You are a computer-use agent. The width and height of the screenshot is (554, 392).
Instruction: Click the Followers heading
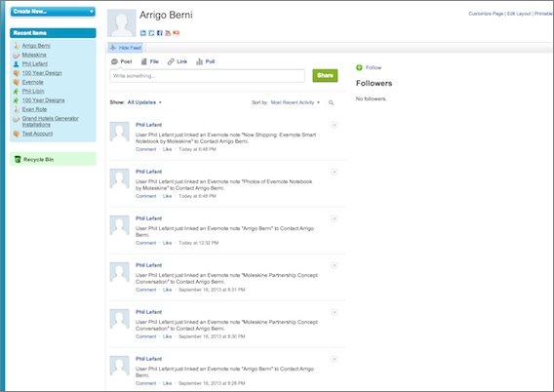374,83
